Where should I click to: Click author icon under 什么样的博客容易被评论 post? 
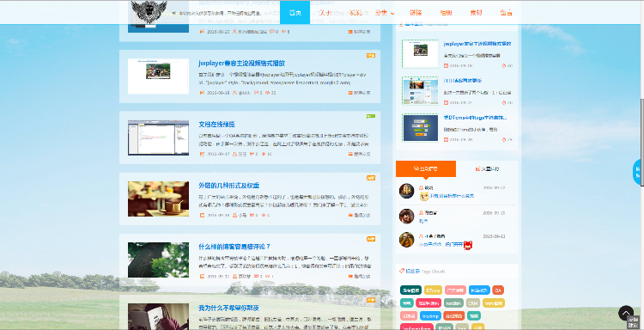(235, 276)
